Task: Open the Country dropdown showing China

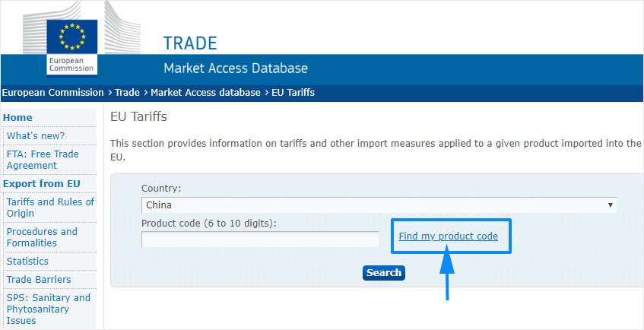Action: coord(378,205)
